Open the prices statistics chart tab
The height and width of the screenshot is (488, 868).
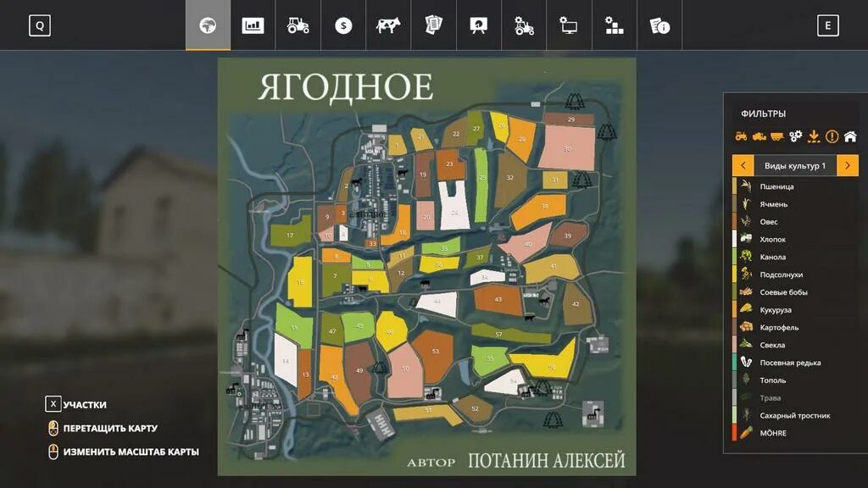click(x=253, y=25)
